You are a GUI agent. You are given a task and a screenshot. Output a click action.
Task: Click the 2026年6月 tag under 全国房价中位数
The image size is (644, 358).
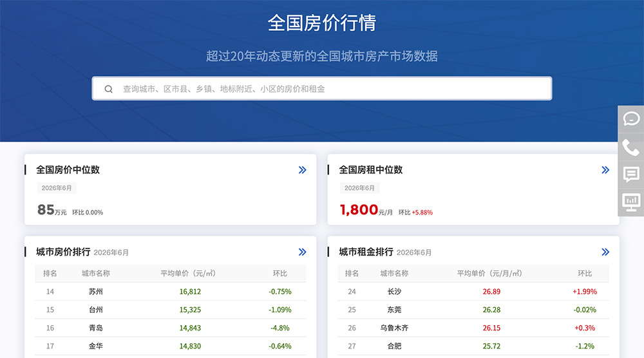pyautogui.click(x=57, y=188)
